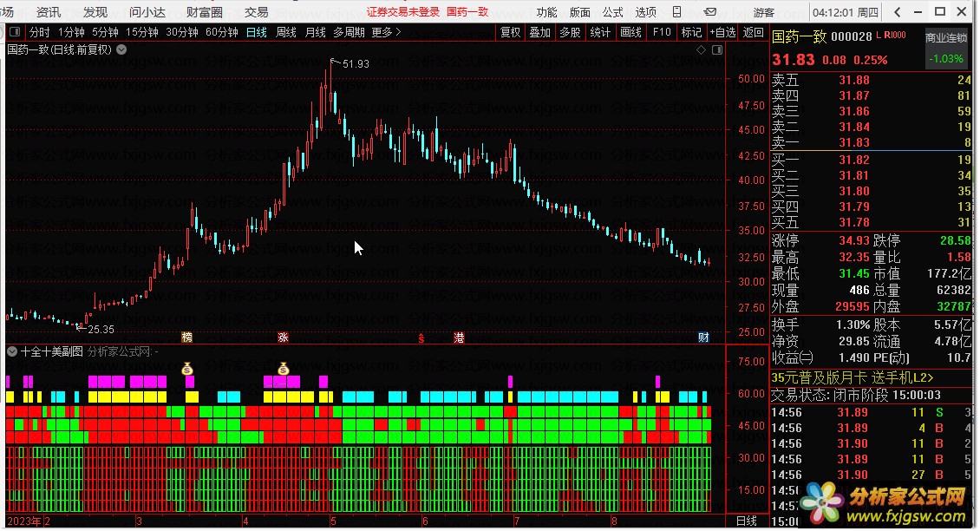
Task: Add stock via +自选 button
Action: pos(722,32)
